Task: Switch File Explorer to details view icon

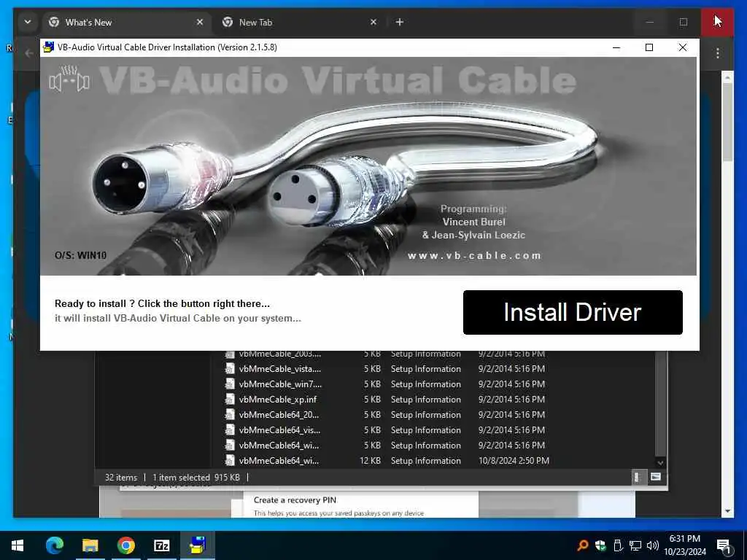Action: point(638,477)
